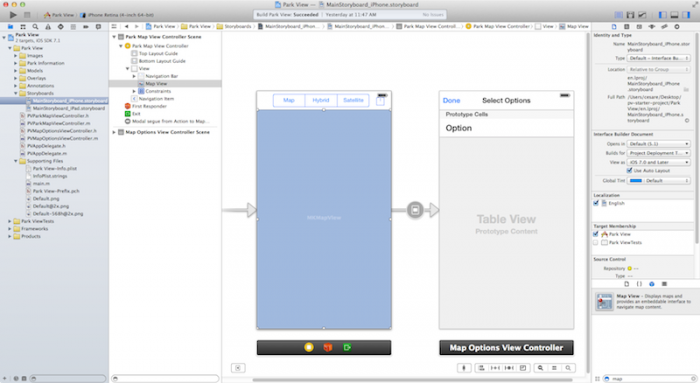700x383 pixels.
Task: Switch to Version editor mode
Action: (x=642, y=15)
